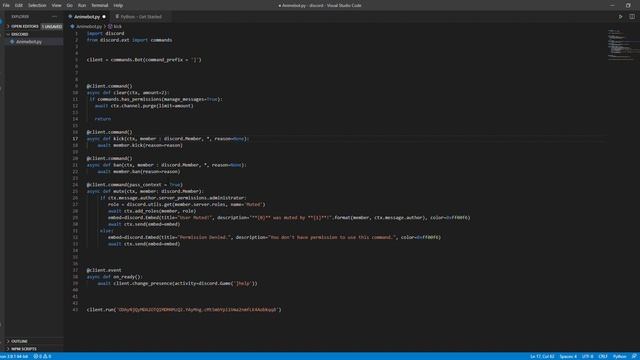
Task: Minimize the Visual Studio Code window
Action: 612,5
